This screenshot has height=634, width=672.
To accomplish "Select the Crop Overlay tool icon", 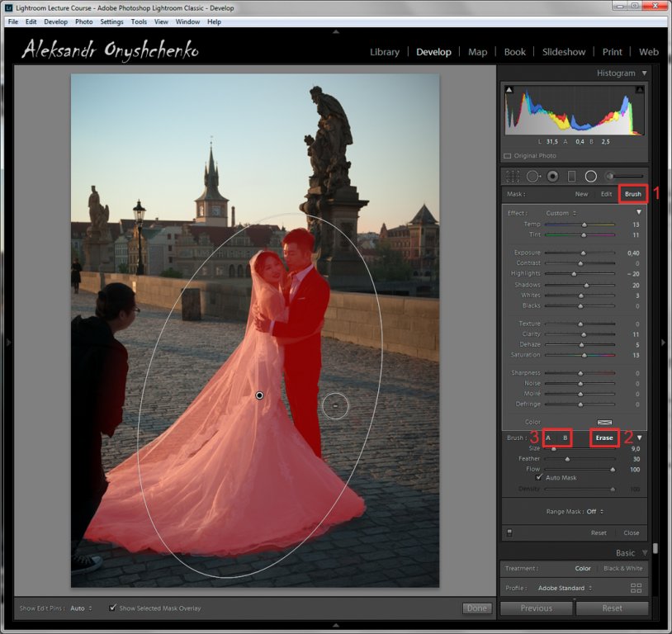I will point(513,176).
